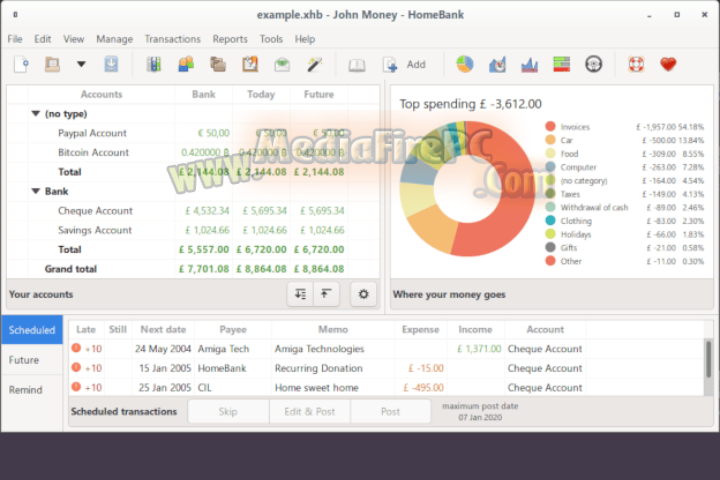720x480 pixels.
Task: Click the Help lifebuoy toolbar icon
Action: (636, 64)
